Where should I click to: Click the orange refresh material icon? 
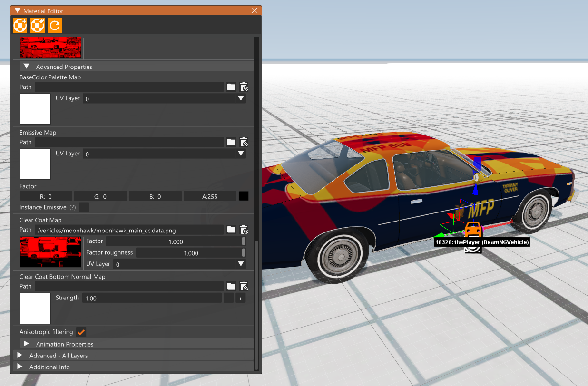coord(55,25)
